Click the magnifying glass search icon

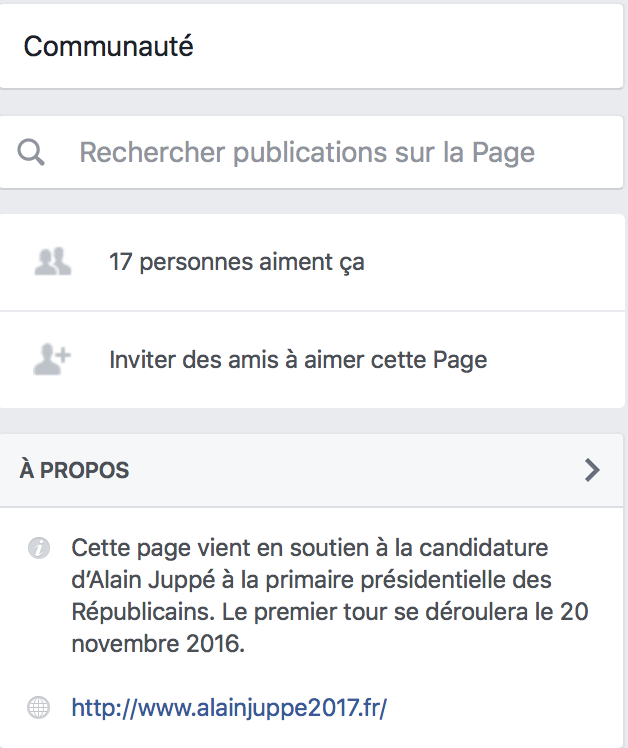31,153
